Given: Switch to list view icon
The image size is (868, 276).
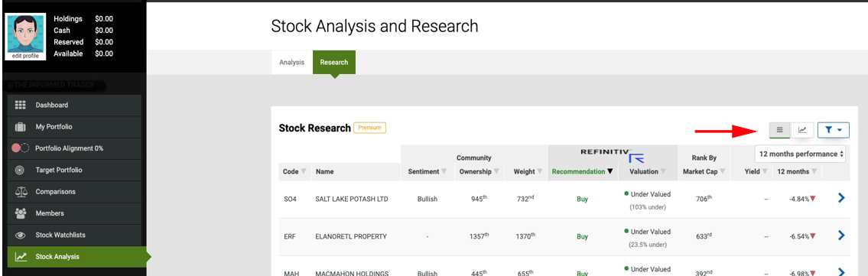Looking at the screenshot, I should pyautogui.click(x=780, y=130).
